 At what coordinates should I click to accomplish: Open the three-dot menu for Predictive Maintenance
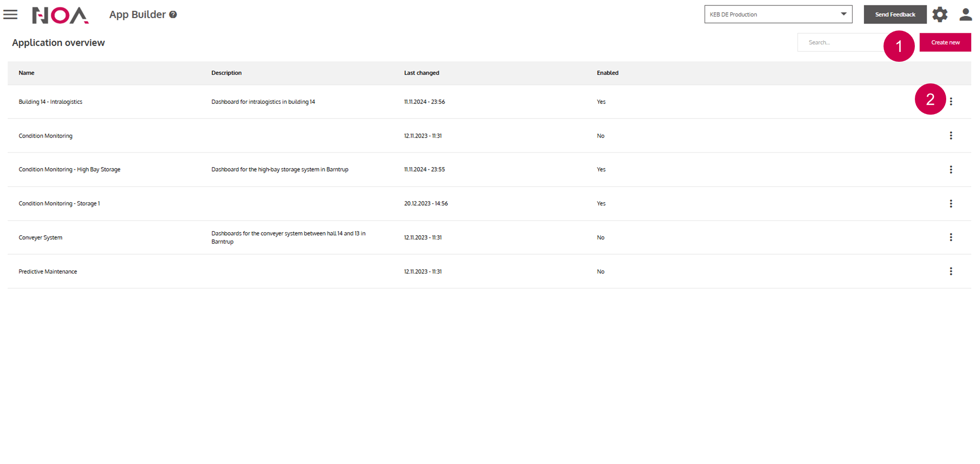click(951, 271)
